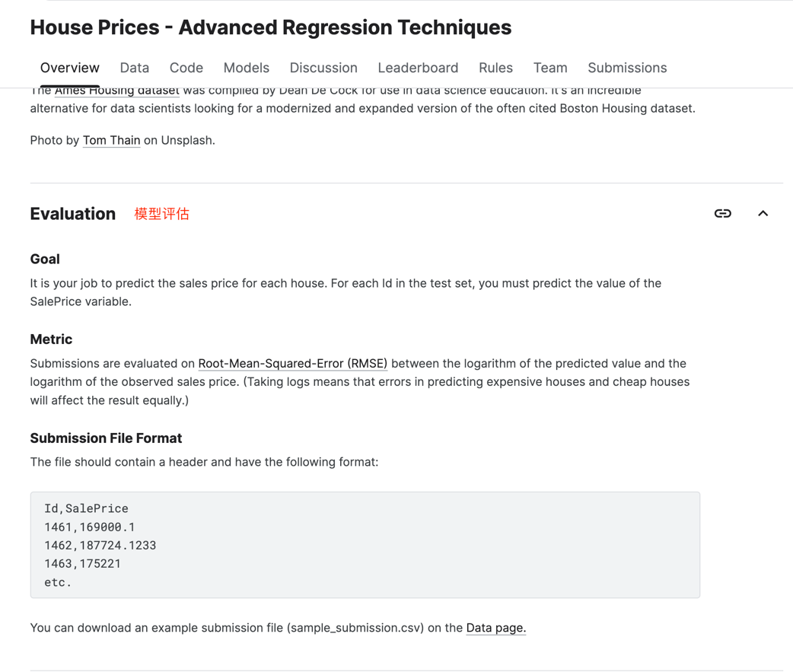This screenshot has width=793, height=672.
Task: Open the Code tab
Action: click(x=186, y=68)
